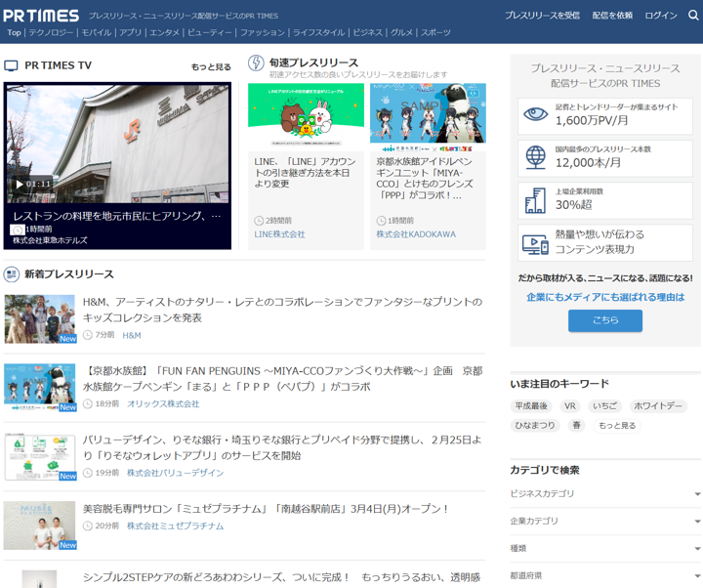
Task: Click the eye icon beside 1,600万PV/月
Action: coord(536,114)
